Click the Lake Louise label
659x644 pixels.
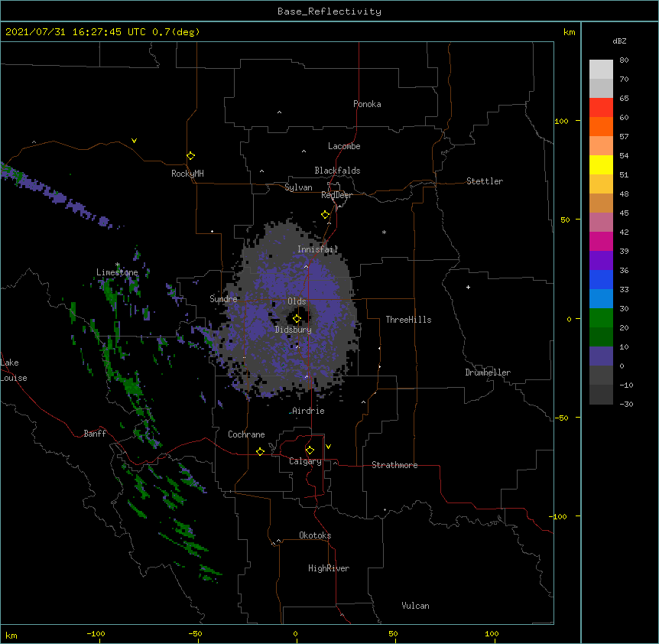(13, 370)
